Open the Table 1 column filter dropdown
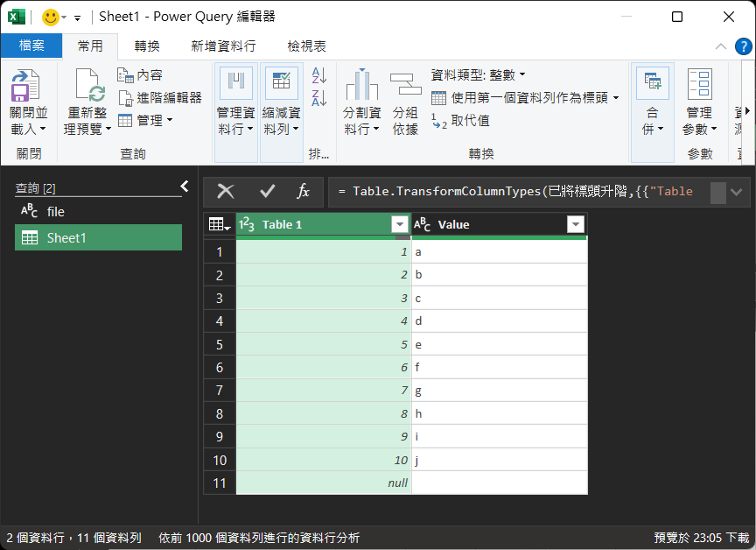 tap(399, 225)
